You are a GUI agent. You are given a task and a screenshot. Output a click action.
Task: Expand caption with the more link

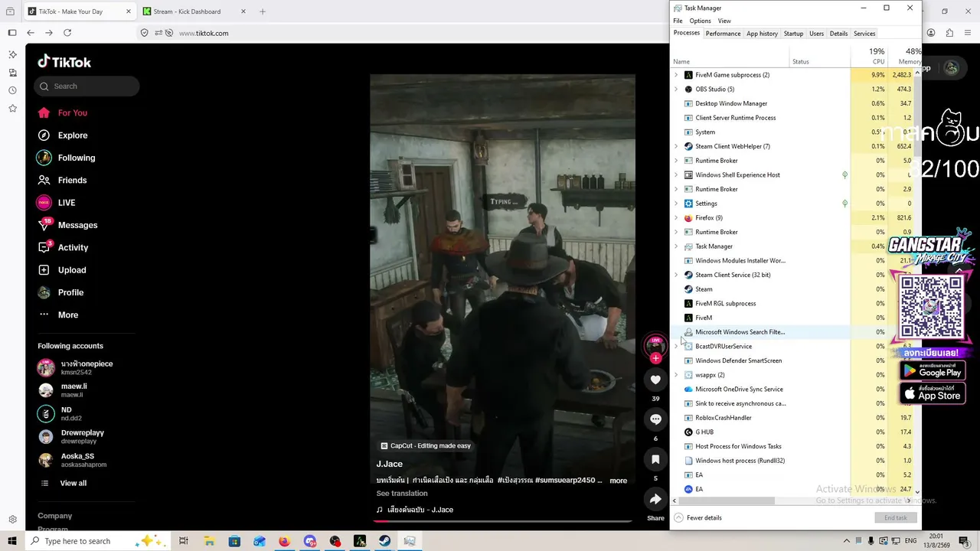tap(618, 481)
